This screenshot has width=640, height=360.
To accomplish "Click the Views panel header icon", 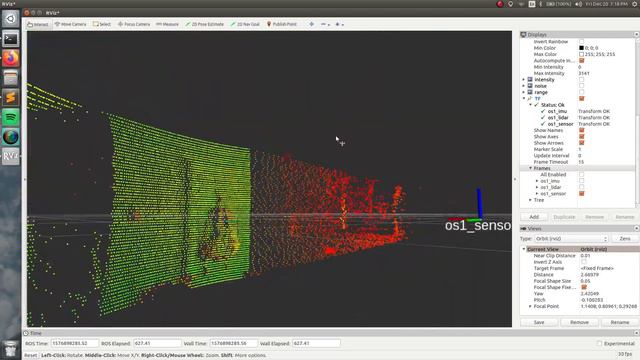I will tap(523, 229).
